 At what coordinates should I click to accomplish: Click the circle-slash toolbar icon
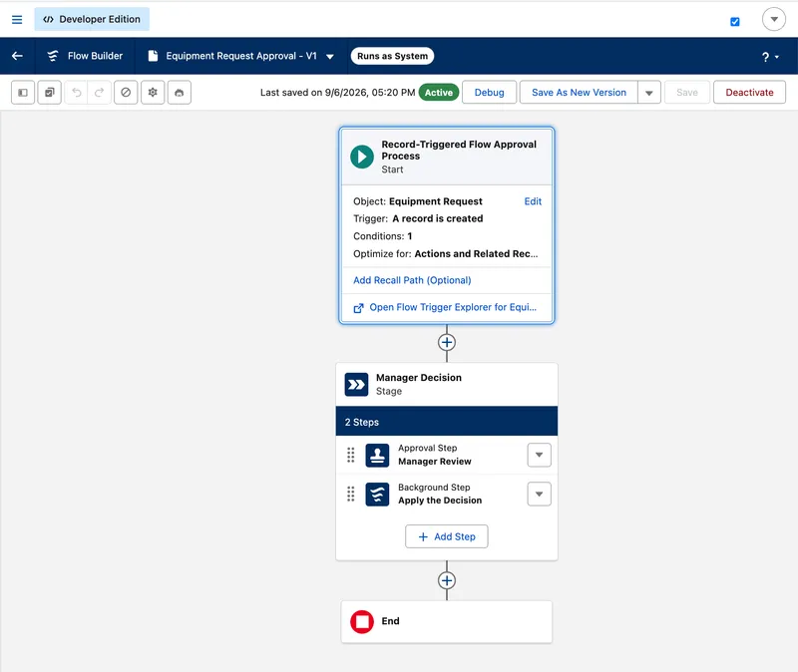(126, 93)
